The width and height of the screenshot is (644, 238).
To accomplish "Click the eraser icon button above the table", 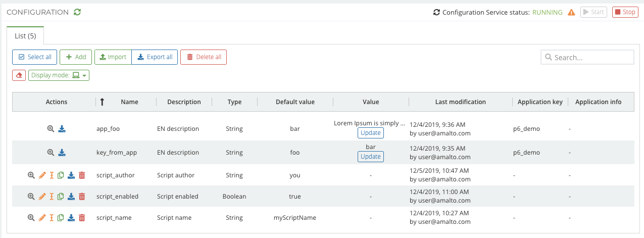I will point(19,75).
